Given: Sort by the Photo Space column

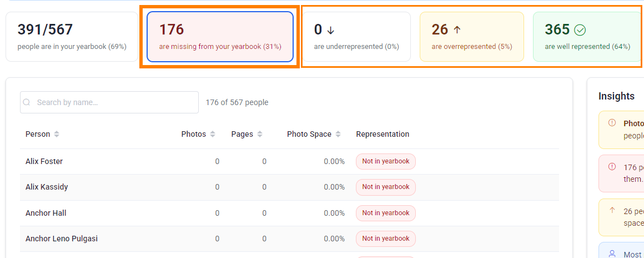Looking at the screenshot, I should [x=338, y=134].
